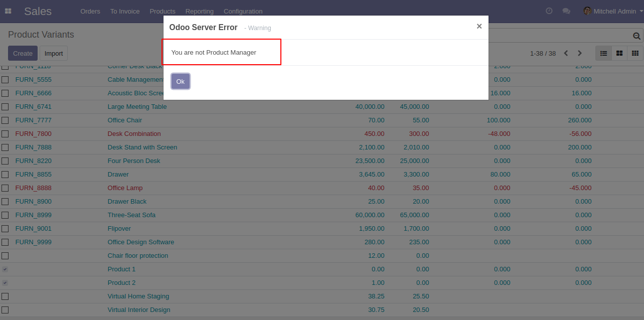Open the Office Lamp product

point(125,188)
